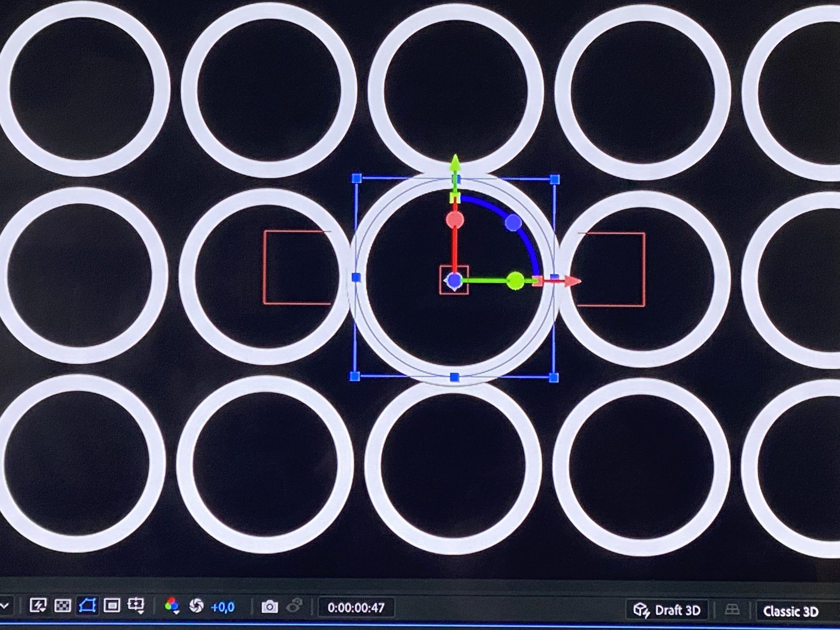Viewport: 840px width, 630px height.
Task: Toggle Fast Previews lightning icon
Action: click(38, 605)
